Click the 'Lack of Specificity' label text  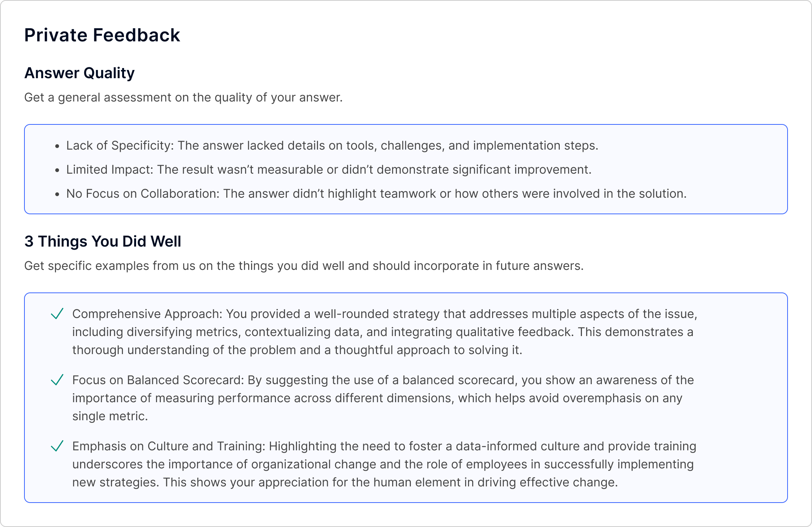point(120,145)
